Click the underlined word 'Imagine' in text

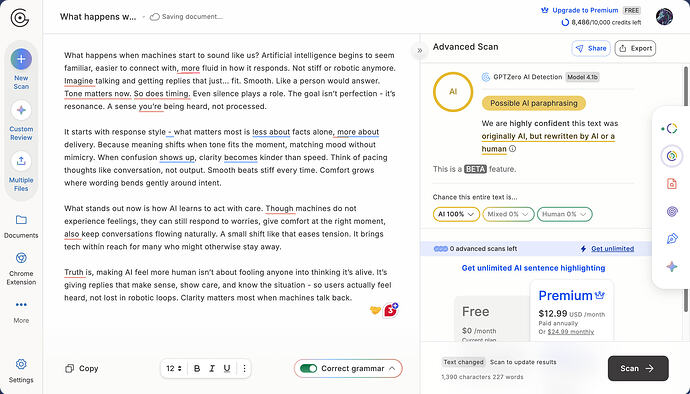(x=79, y=81)
